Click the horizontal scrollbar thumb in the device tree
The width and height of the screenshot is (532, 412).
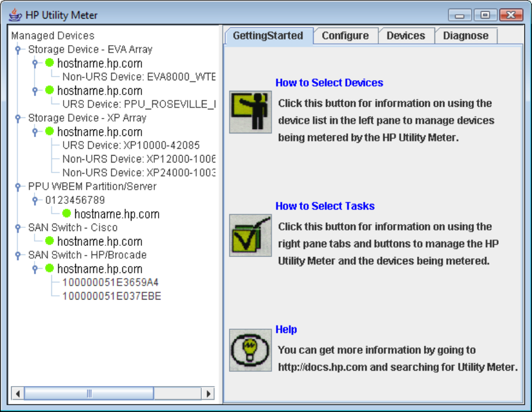(89, 393)
